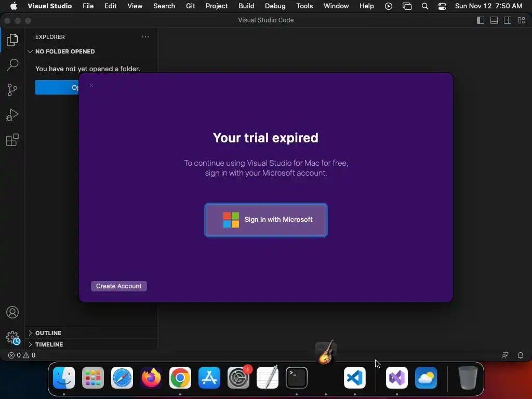
Task: Click the screen mirroring menu bar icon
Action: click(x=407, y=6)
